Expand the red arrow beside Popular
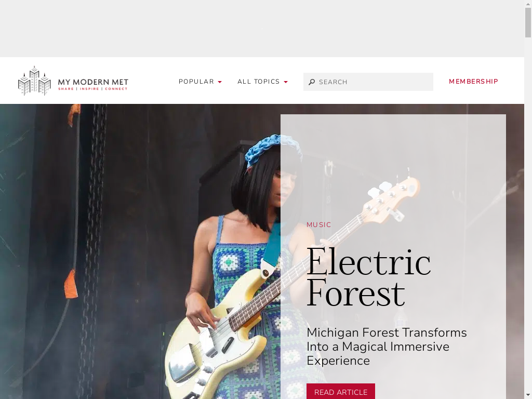This screenshot has width=532, height=399. [220, 82]
